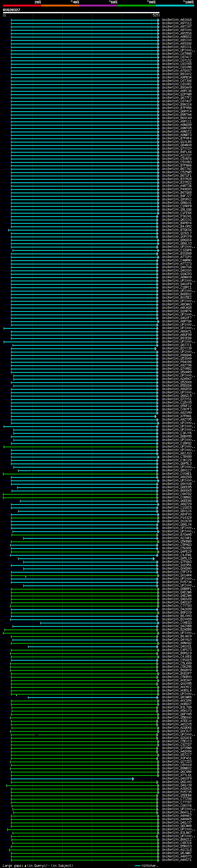Screen dimensions: 197x868
Task: Open hit UniRef100_O02639
Action: coord(176,521)
